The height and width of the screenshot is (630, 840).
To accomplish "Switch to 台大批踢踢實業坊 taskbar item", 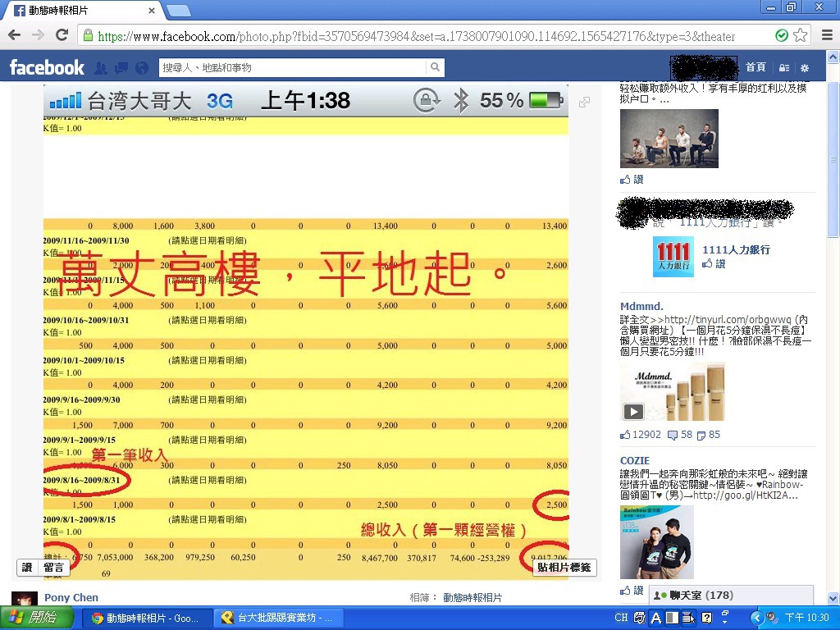I will pyautogui.click(x=277, y=619).
